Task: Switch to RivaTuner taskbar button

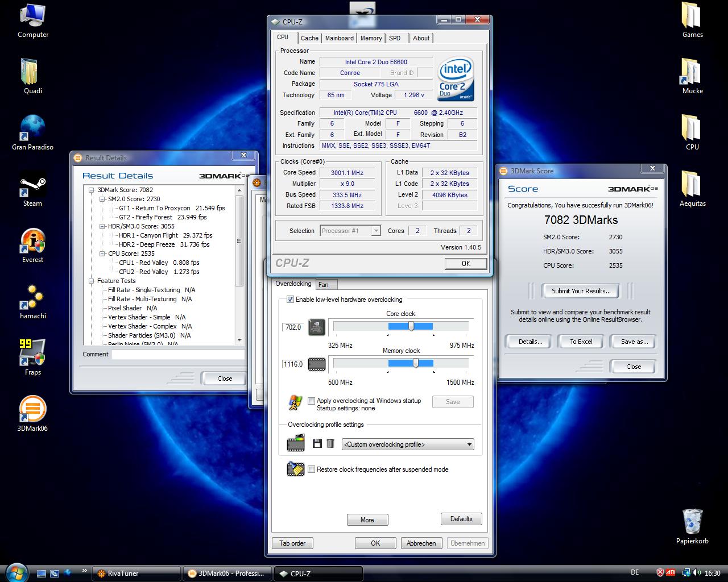Action: pos(136,573)
